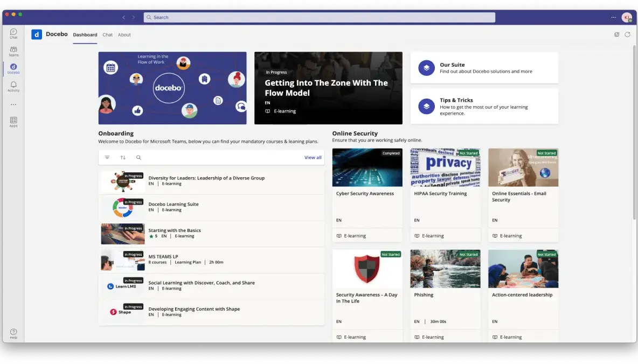Switch to the About tab
638x364 pixels.
click(x=124, y=35)
